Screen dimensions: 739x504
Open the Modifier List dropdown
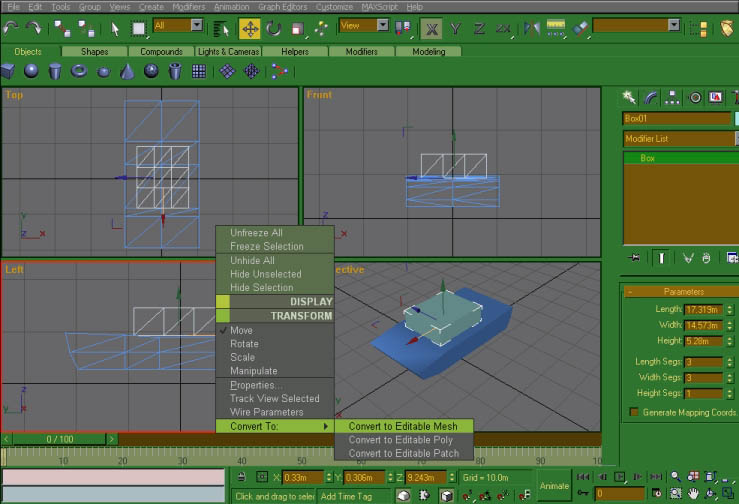point(676,139)
